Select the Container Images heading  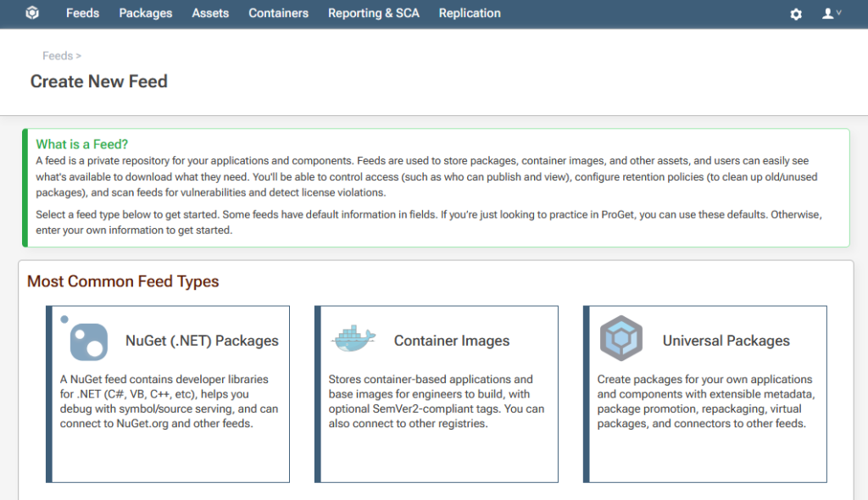click(x=452, y=341)
